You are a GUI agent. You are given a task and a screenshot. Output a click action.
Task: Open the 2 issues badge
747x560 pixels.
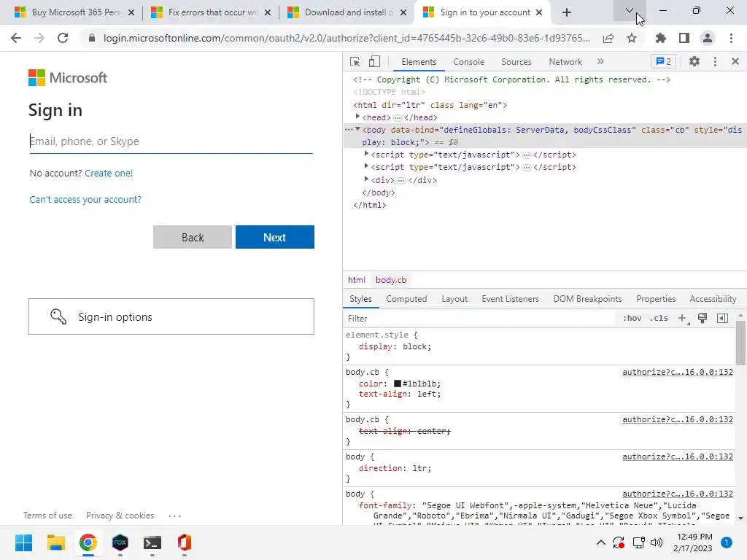pos(664,61)
